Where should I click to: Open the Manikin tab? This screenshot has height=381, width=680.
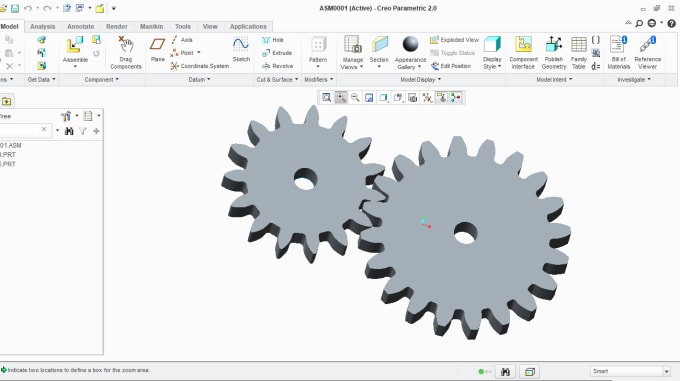coord(151,26)
